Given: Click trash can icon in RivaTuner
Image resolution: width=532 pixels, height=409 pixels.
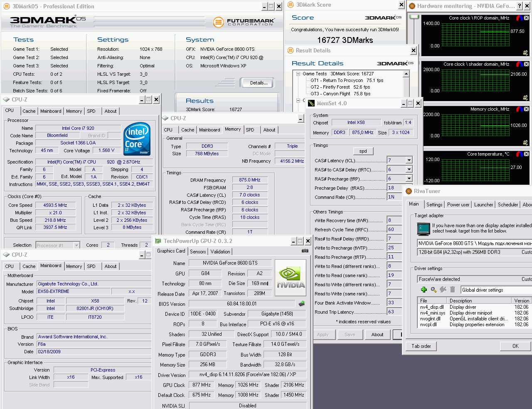Looking at the screenshot, I should [453, 290].
